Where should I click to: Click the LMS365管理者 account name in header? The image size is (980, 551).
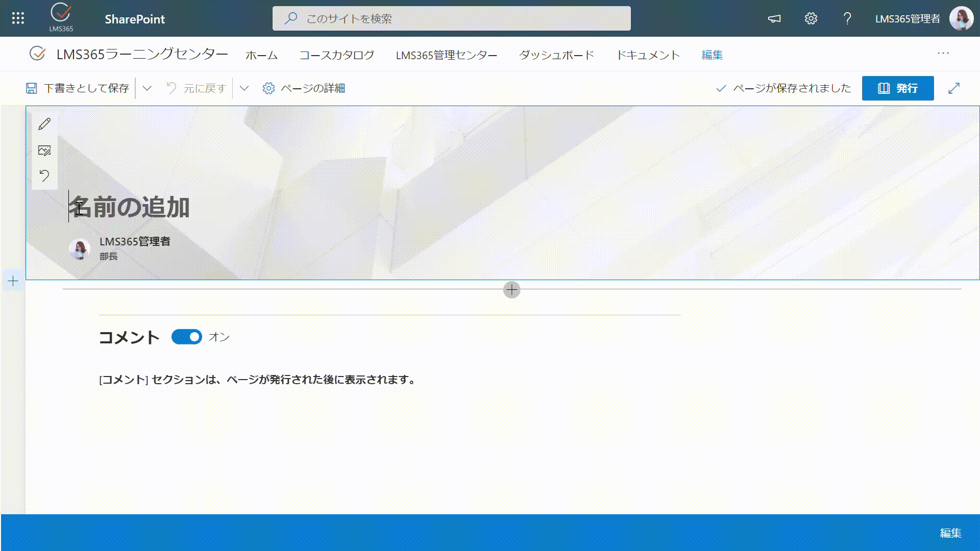coord(908,19)
